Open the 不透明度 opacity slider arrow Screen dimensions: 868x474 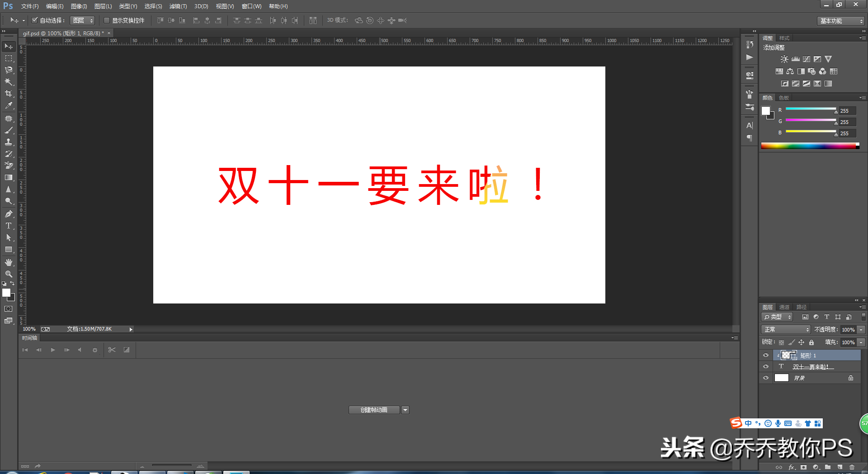(862, 330)
